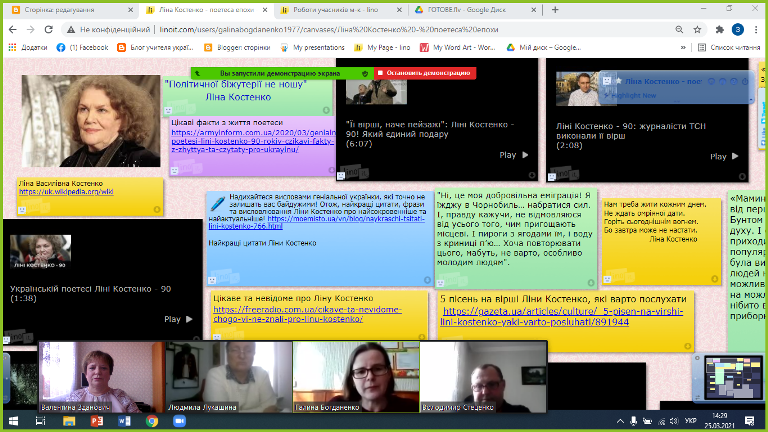Go back with the browser back arrow
Screen dimensions: 768x432
pos(13,29)
